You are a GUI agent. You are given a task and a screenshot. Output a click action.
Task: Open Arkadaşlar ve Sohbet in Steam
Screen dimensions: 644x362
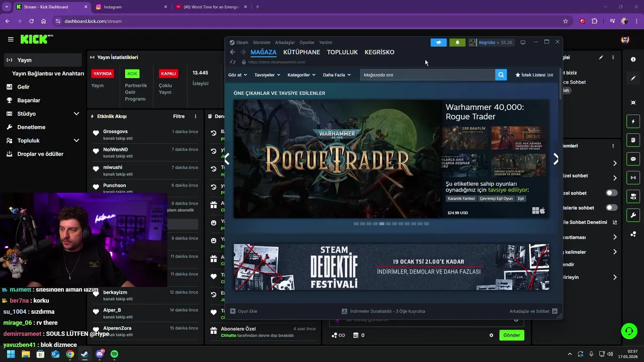click(533, 311)
